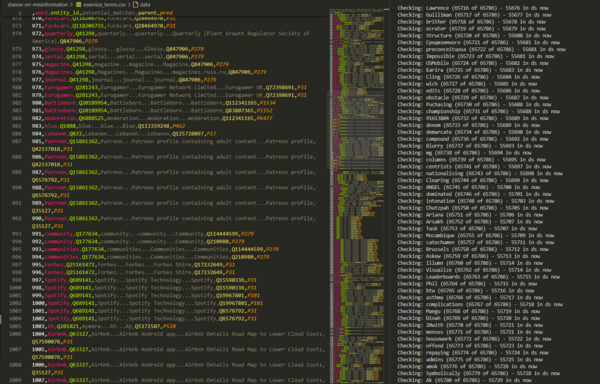Viewport: 600px width, 384px height.
Task: Click terminal line 'Checking: obstacle'
Action: point(473,98)
